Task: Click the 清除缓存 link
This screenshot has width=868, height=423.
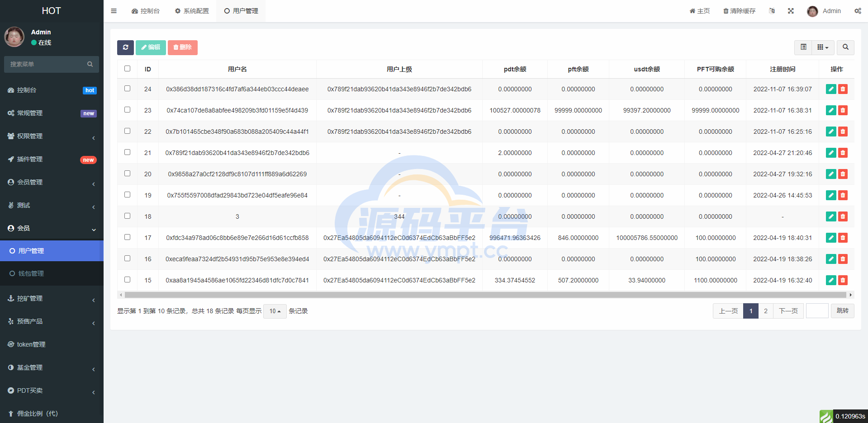Action: point(739,11)
